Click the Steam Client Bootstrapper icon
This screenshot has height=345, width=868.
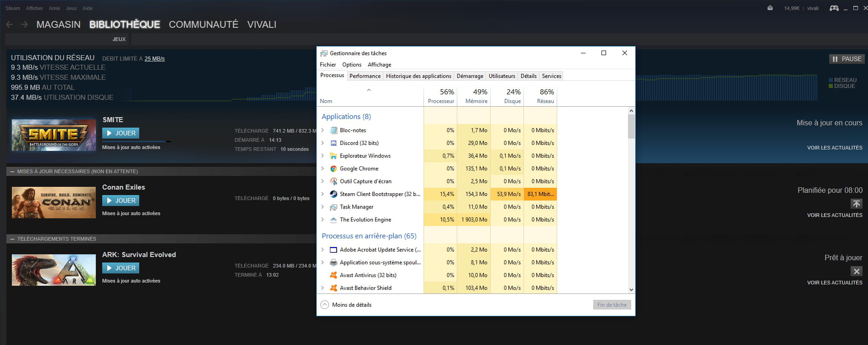(x=334, y=194)
